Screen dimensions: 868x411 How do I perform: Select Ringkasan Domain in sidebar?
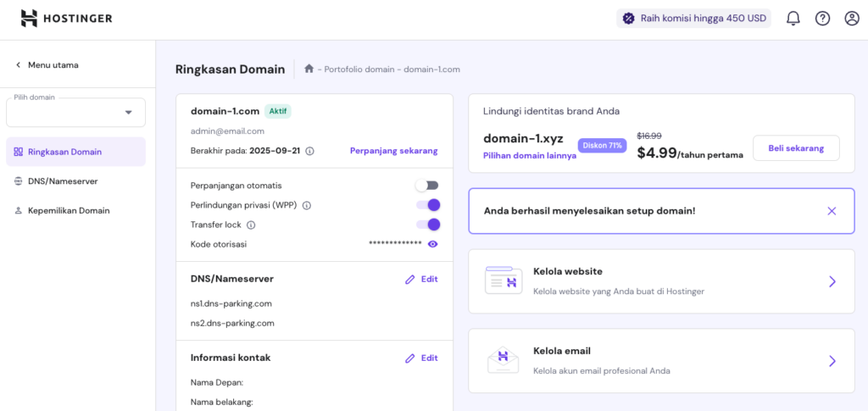pyautogui.click(x=75, y=152)
